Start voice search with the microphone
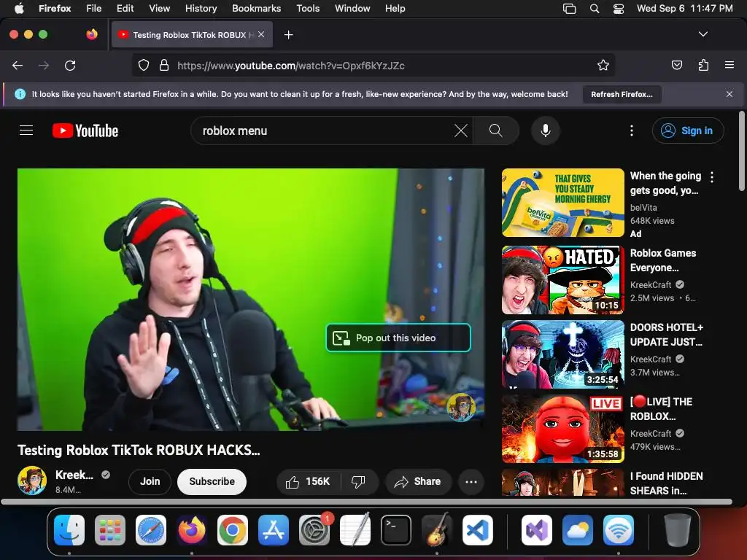The image size is (747, 560). click(546, 131)
